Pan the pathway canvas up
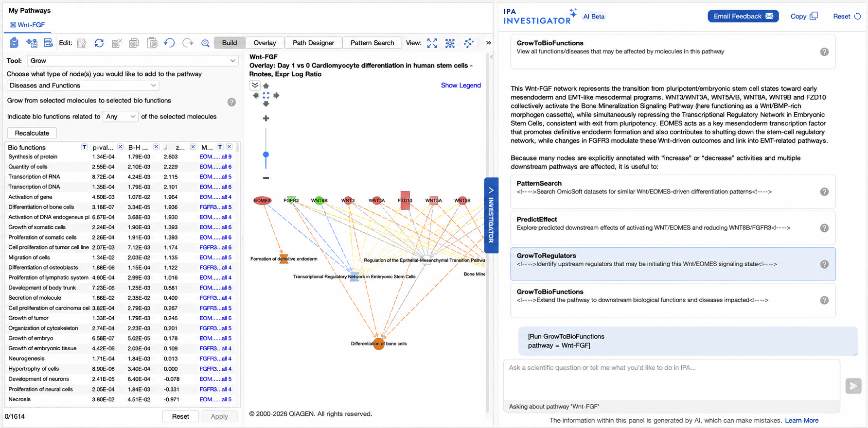The height and width of the screenshot is (428, 868). [266, 86]
